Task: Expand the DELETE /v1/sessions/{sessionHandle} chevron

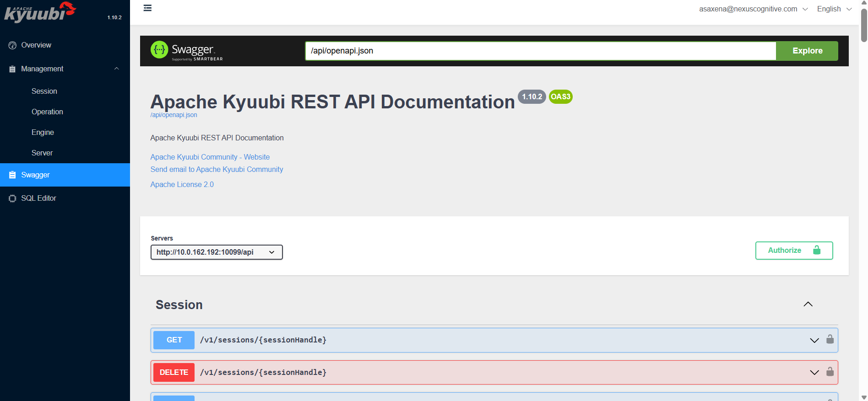Action: (814, 373)
